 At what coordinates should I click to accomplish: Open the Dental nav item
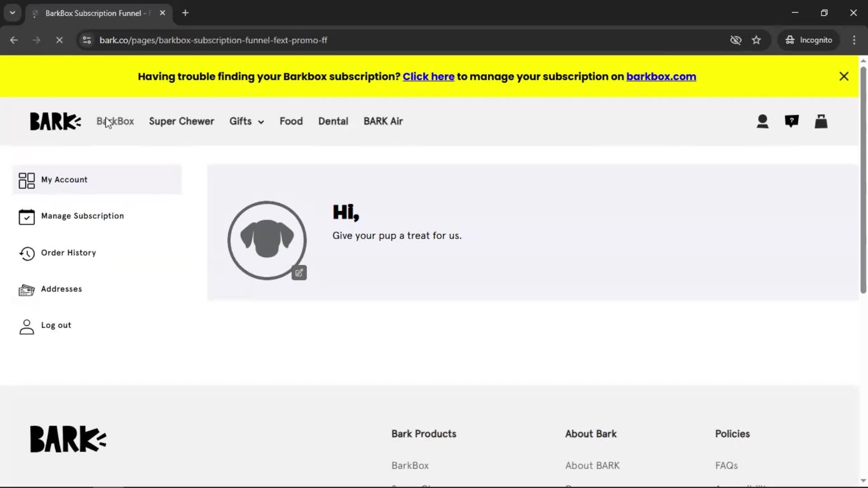pyautogui.click(x=333, y=121)
